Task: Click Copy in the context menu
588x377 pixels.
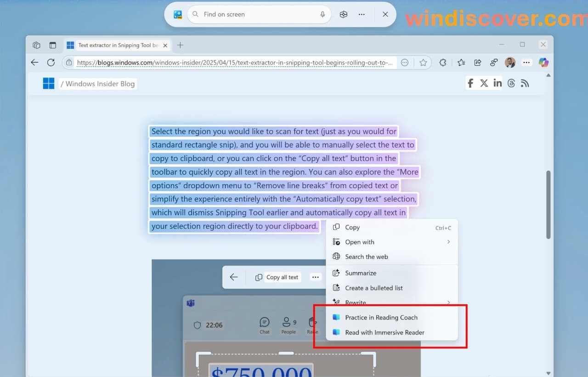Action: tap(352, 227)
